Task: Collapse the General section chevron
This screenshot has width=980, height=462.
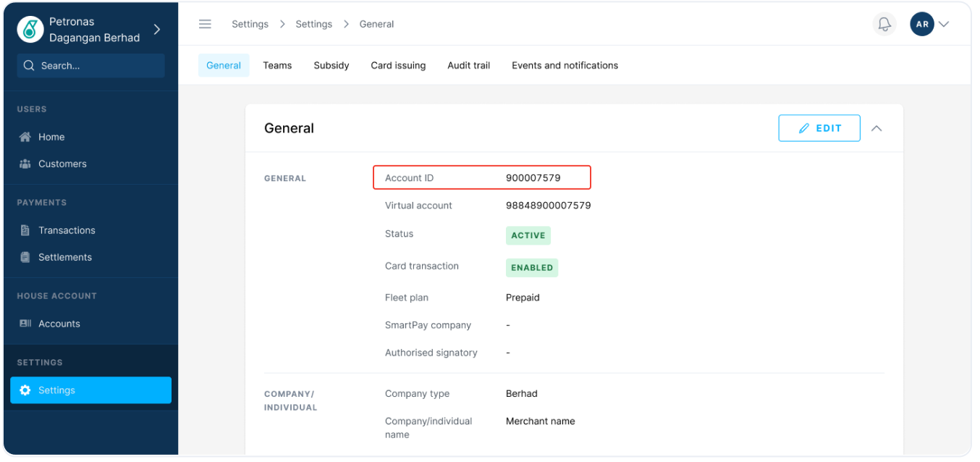Action: (x=876, y=128)
